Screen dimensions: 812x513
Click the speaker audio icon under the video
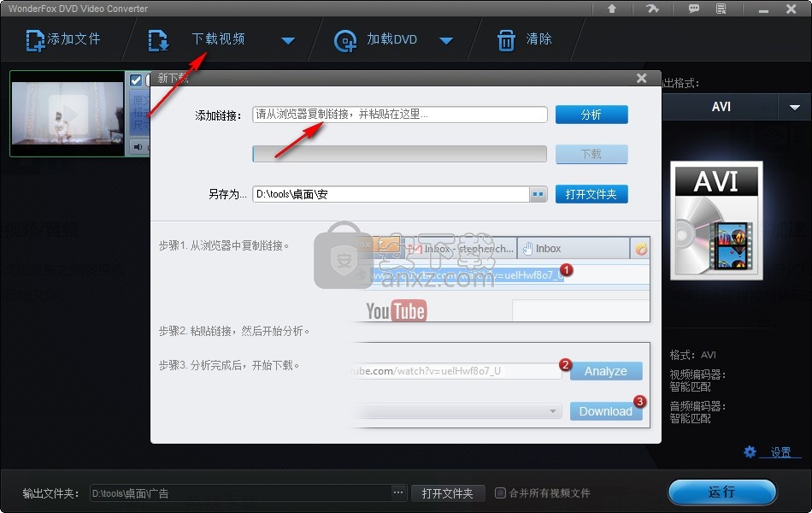pyautogui.click(x=138, y=147)
